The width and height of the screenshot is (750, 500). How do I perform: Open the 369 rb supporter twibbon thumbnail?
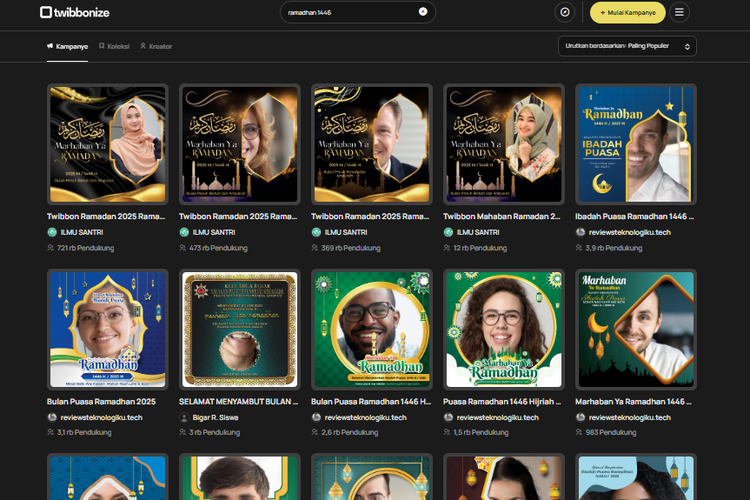click(372, 144)
